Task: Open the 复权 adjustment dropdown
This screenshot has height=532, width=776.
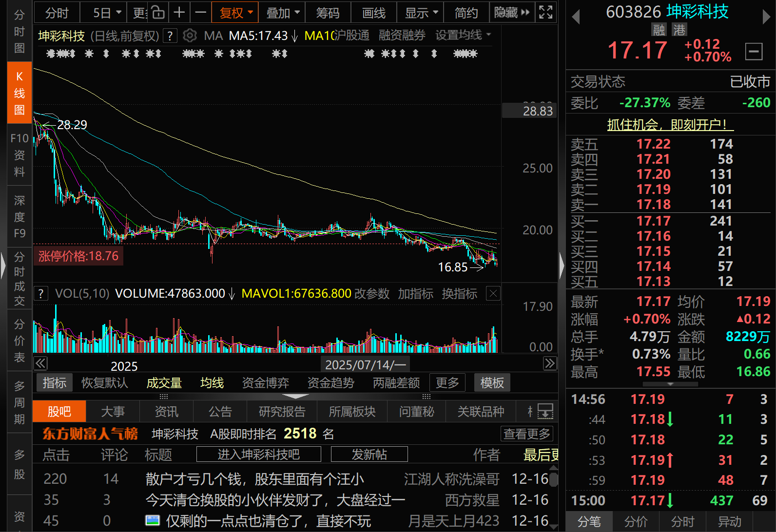Action: (x=235, y=13)
